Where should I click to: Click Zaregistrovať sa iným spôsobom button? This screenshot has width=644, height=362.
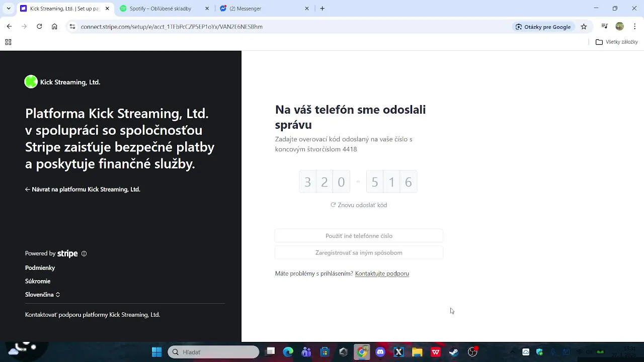coord(359,253)
